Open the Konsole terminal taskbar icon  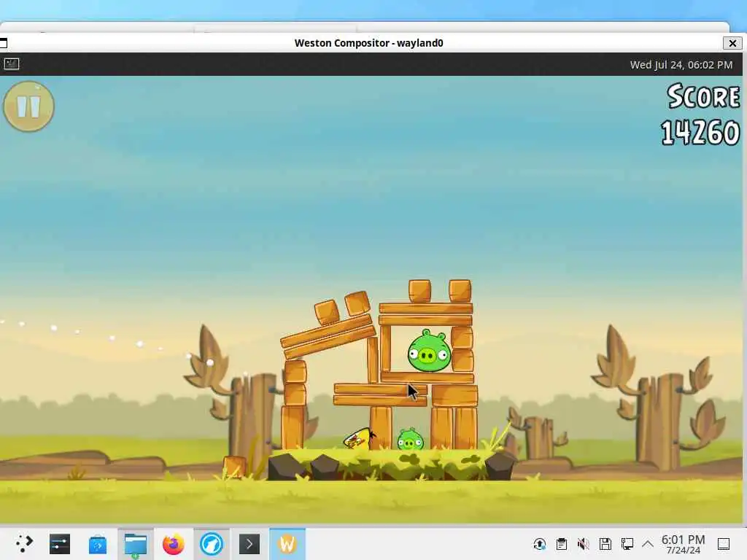coord(249,544)
